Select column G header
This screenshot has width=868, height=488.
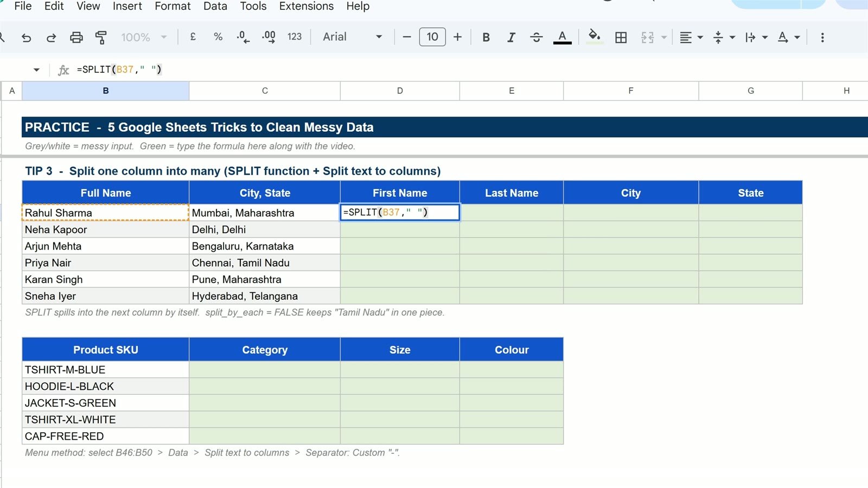click(x=751, y=91)
